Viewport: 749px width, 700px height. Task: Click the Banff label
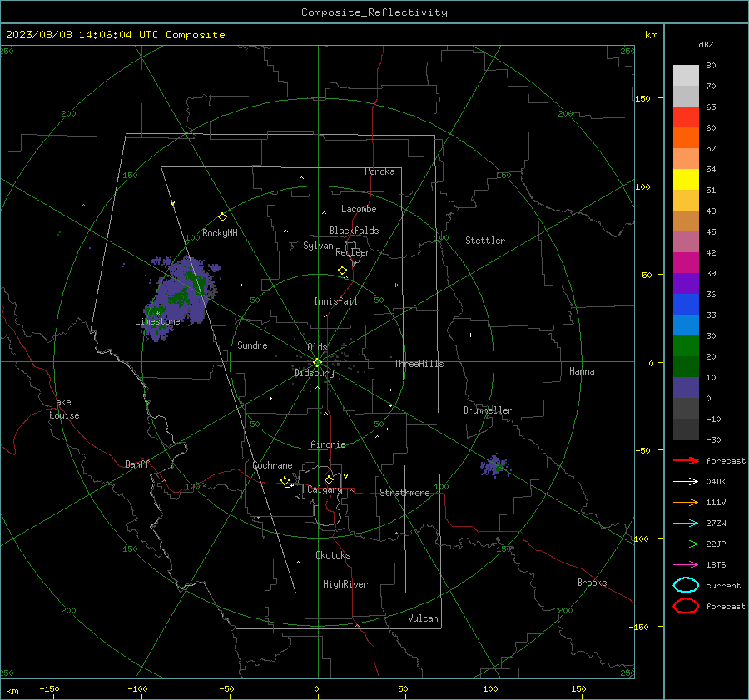137,464
